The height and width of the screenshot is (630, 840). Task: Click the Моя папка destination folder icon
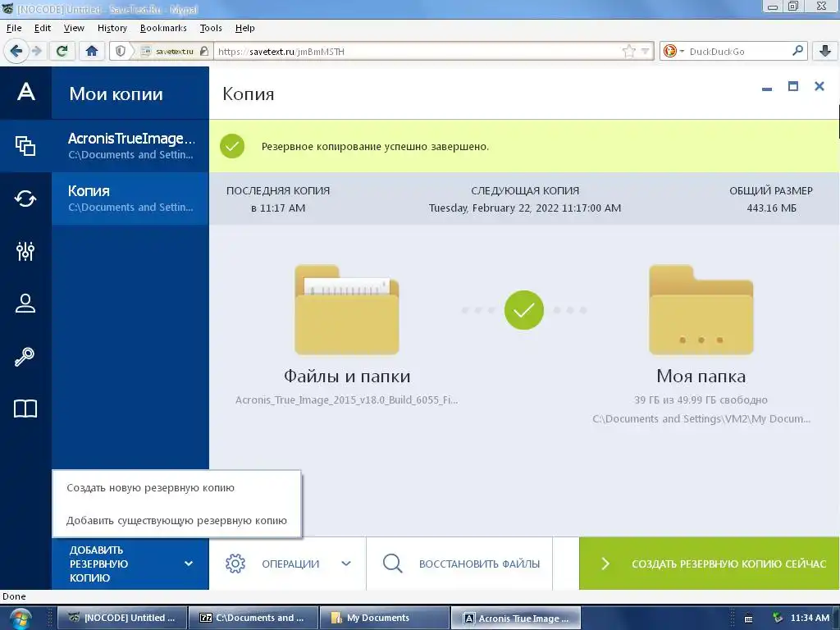click(x=701, y=309)
